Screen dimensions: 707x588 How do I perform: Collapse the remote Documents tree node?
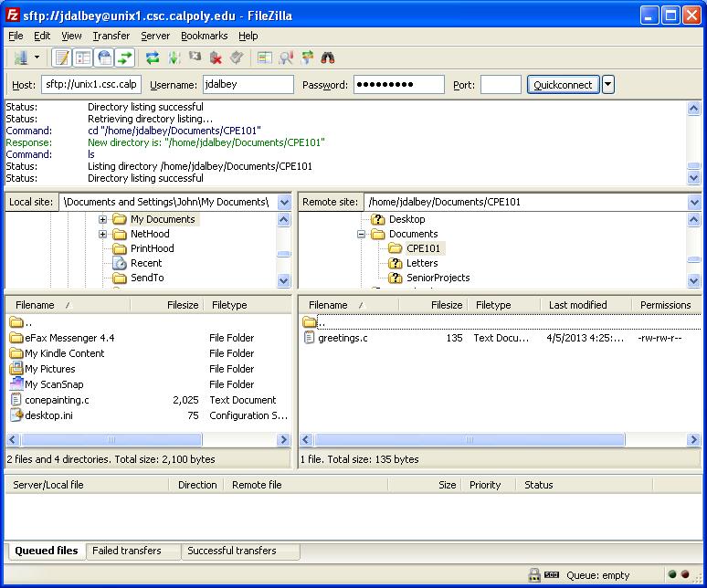pos(361,234)
